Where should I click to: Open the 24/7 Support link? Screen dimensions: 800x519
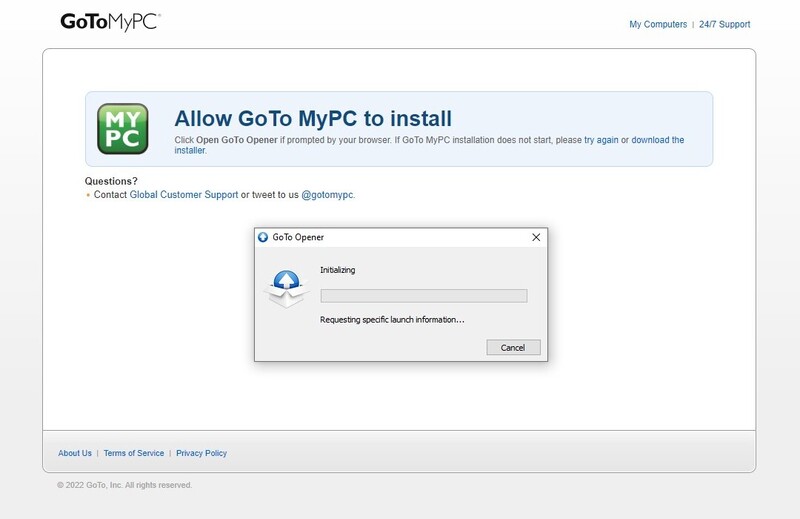pyautogui.click(x=724, y=24)
